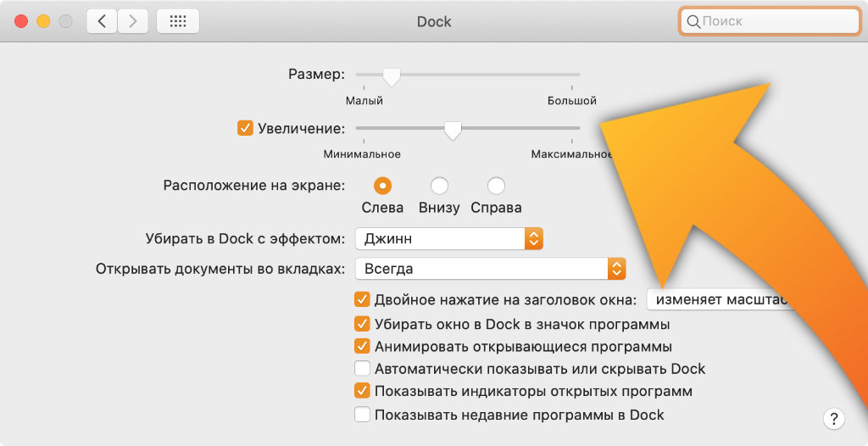868x446 pixels.
Task: Disable the Увеличение checkbox
Action: [246, 128]
